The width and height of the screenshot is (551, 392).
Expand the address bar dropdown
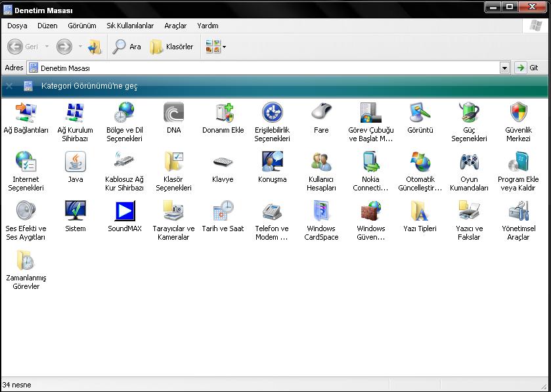pos(504,68)
